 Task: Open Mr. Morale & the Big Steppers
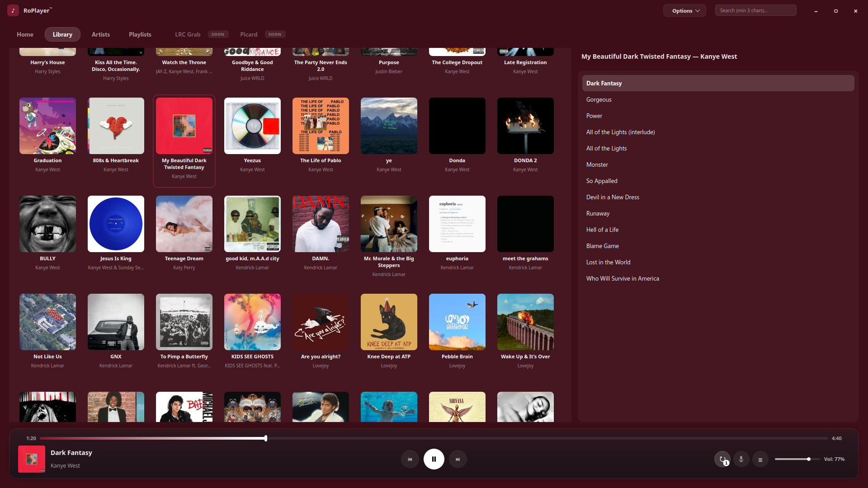[x=389, y=224]
